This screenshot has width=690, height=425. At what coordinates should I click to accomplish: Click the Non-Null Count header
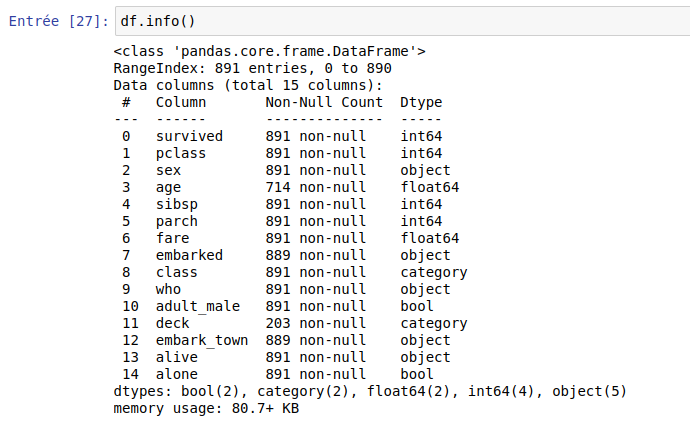click(324, 102)
